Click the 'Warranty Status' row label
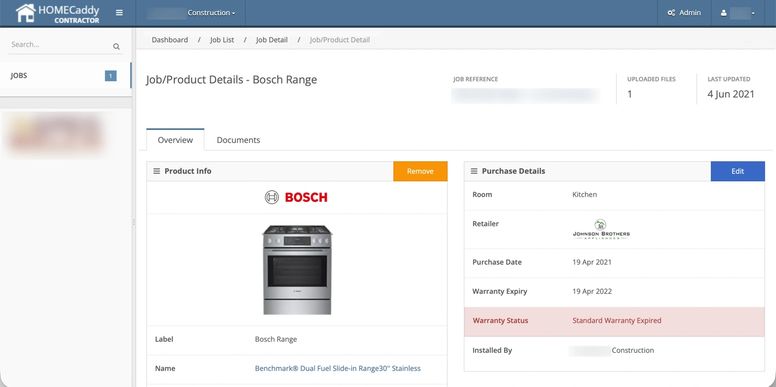This screenshot has width=776, height=387. pyautogui.click(x=500, y=321)
